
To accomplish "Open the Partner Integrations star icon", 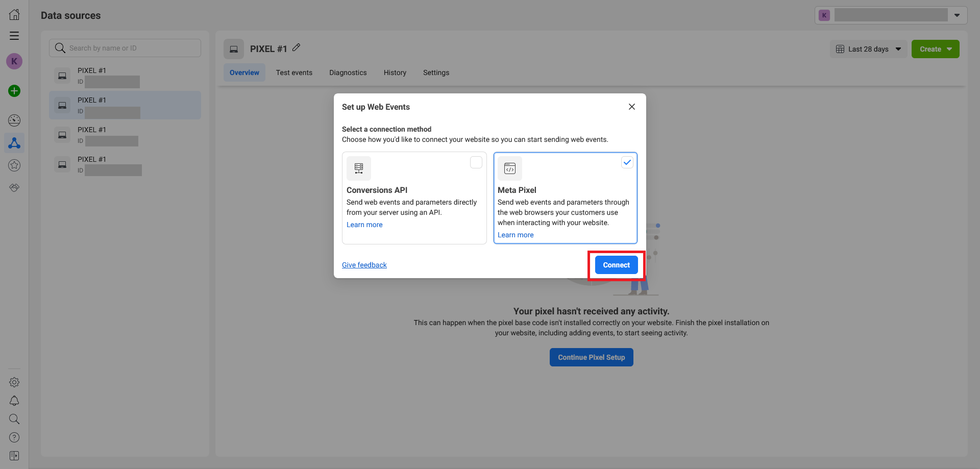I will pyautogui.click(x=14, y=165).
